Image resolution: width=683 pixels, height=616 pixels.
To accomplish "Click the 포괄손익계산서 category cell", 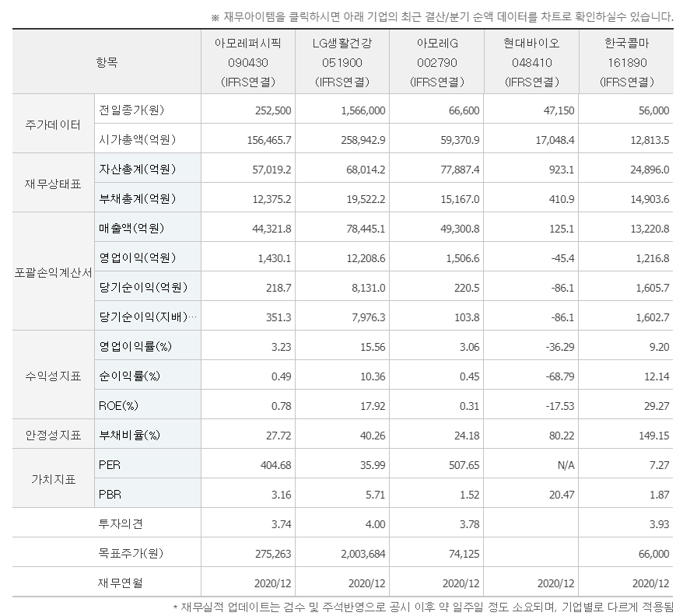I will tap(53, 273).
